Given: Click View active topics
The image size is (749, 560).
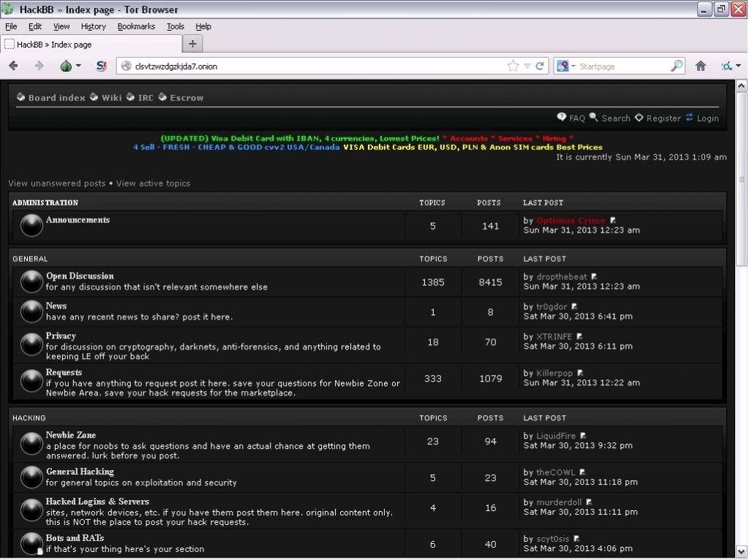Looking at the screenshot, I should point(153,183).
